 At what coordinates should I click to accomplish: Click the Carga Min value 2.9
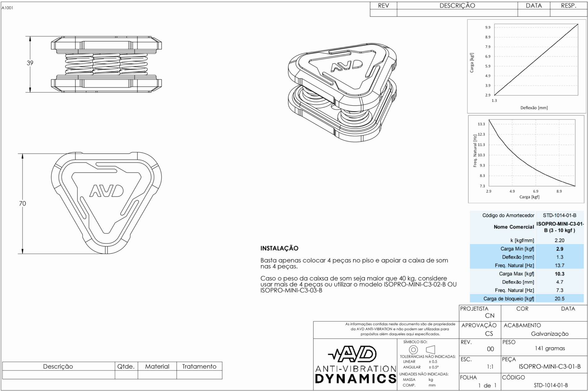[x=559, y=249]
